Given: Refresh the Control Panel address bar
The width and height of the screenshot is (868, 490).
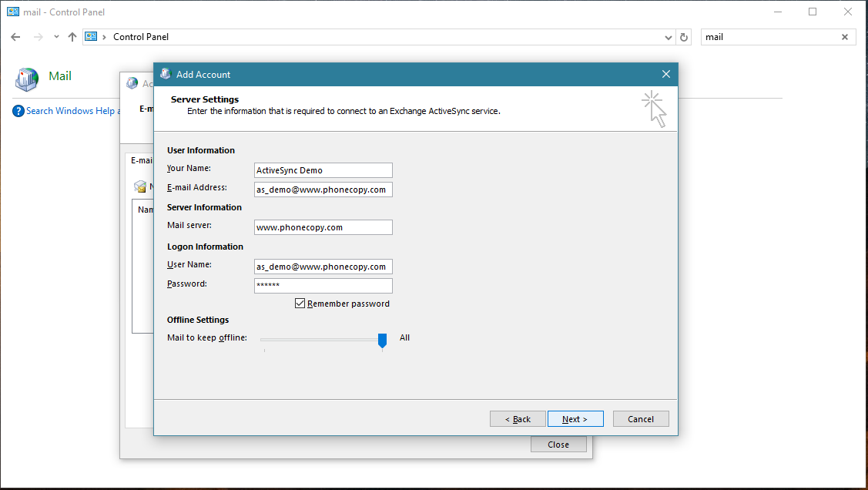Looking at the screenshot, I should (x=683, y=37).
